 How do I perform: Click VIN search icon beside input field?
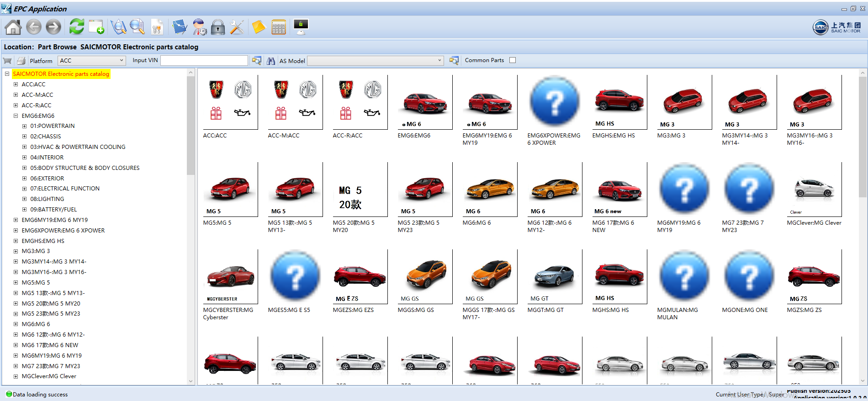(x=257, y=60)
